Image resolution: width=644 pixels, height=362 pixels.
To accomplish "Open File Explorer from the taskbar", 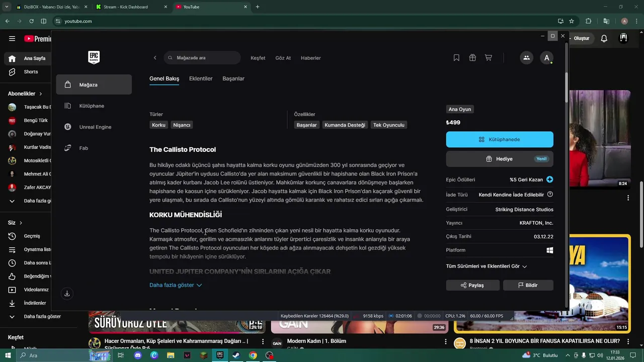I will coord(171,355).
